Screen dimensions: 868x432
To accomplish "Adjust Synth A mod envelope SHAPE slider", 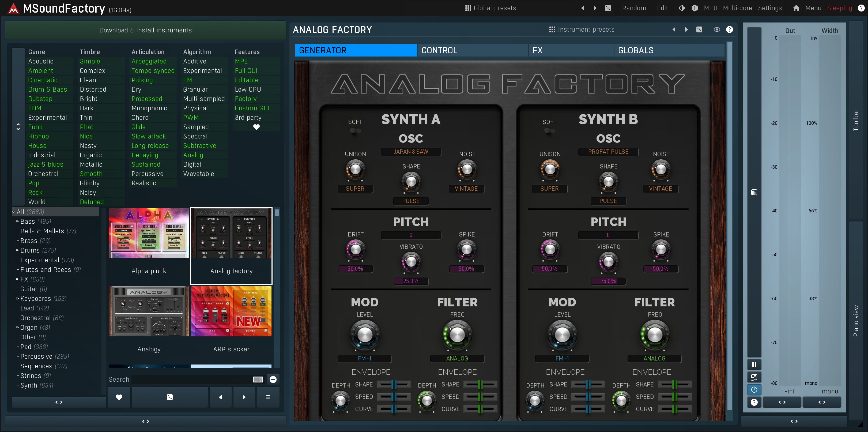I will [394, 385].
